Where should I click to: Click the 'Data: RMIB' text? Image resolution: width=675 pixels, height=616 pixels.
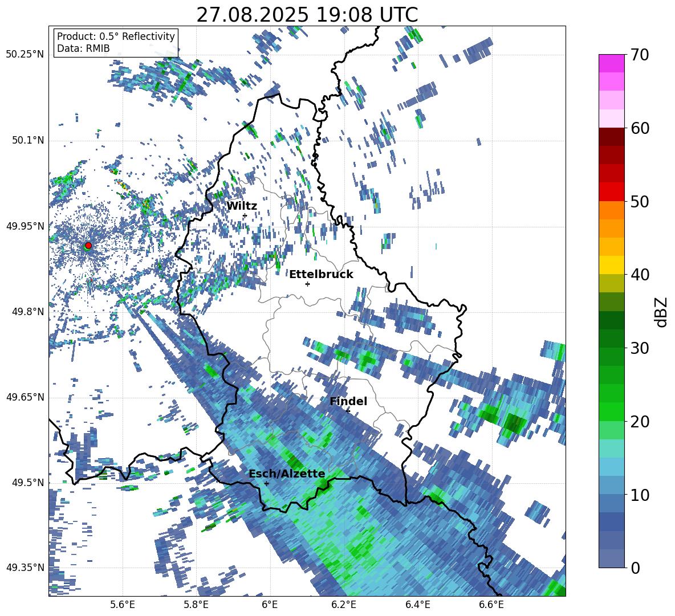point(83,48)
